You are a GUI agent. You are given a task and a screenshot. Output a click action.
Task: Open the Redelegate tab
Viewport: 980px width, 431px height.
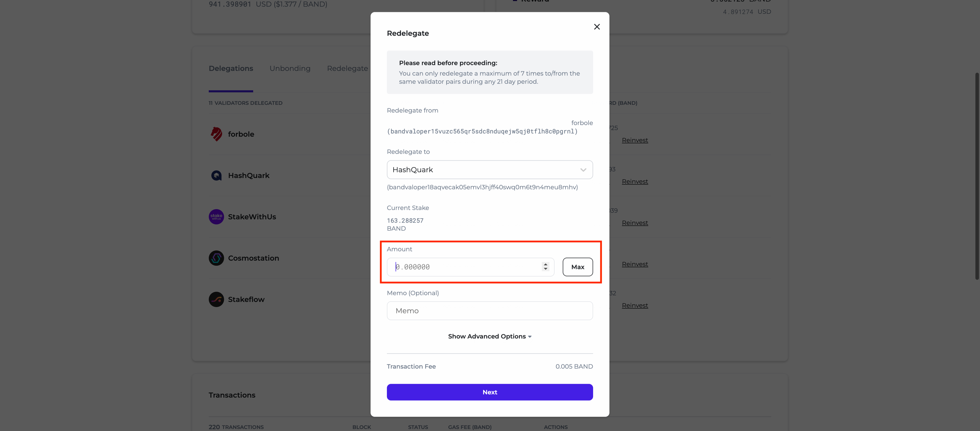point(347,68)
